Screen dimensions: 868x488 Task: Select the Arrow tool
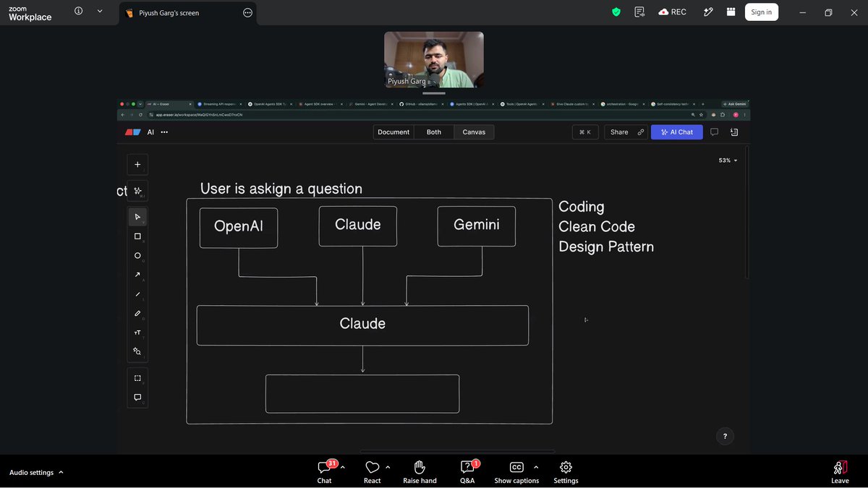tap(137, 275)
